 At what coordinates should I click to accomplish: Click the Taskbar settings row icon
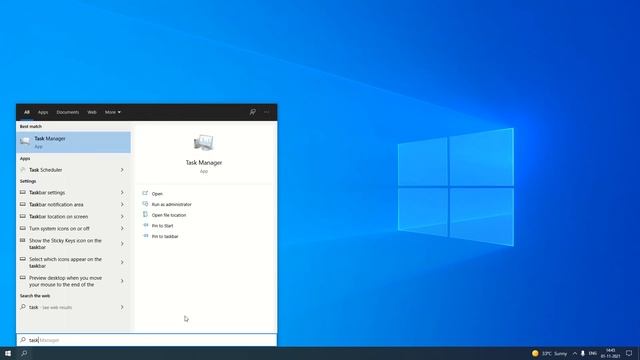pyautogui.click(x=23, y=192)
